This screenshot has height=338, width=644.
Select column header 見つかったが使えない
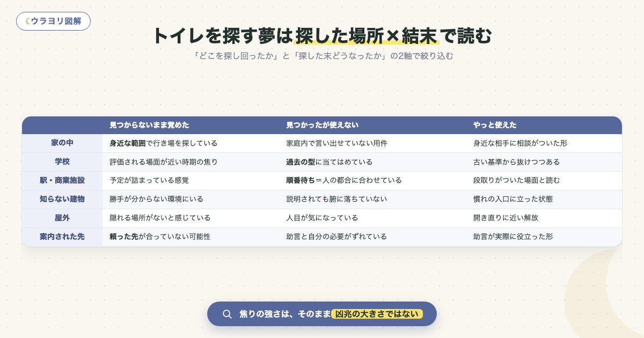pos(322,125)
